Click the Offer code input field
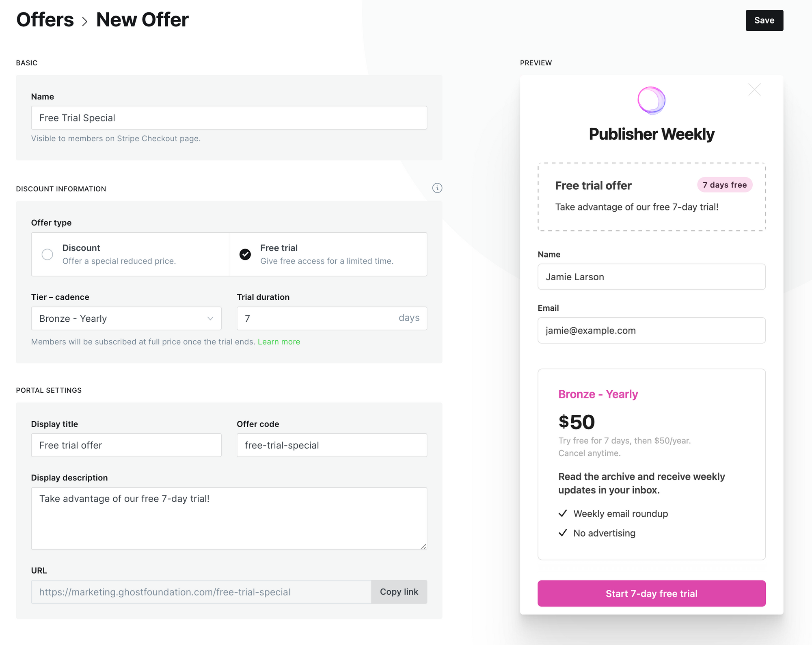This screenshot has width=812, height=645. tap(332, 445)
